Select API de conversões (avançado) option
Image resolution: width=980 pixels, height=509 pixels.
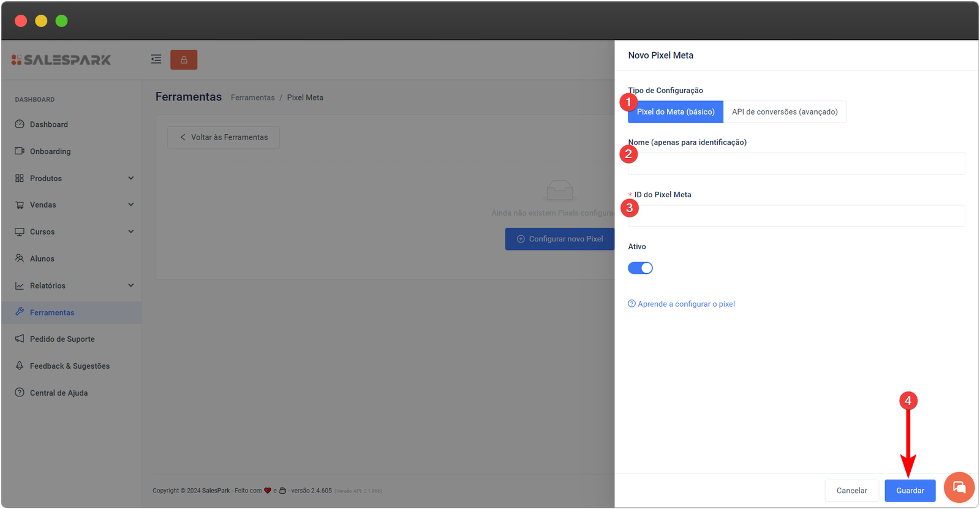[x=785, y=112]
